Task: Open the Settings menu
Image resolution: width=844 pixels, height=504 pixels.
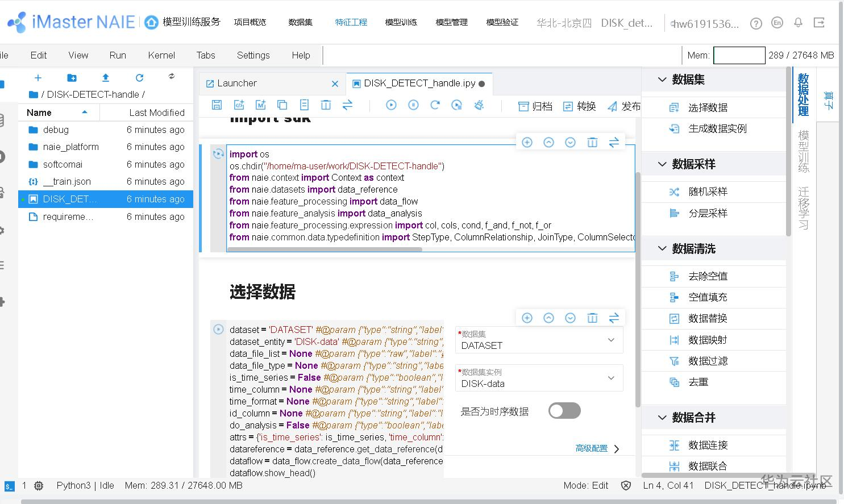Action: tap(253, 55)
